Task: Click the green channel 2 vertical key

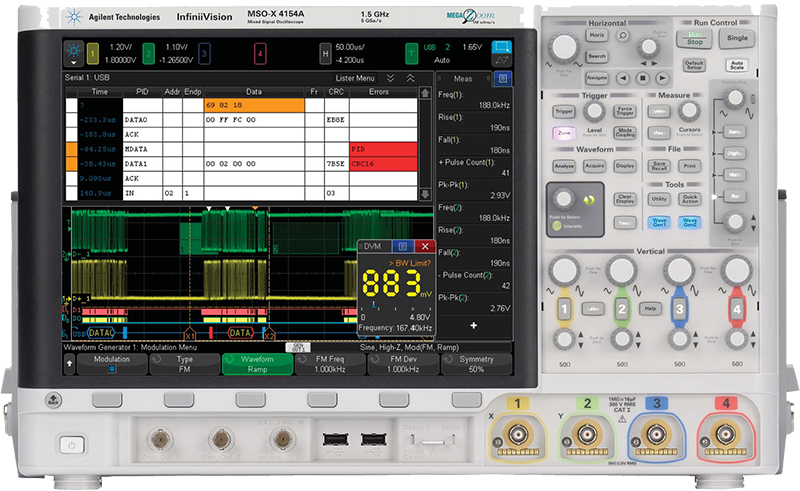Action: [x=621, y=309]
